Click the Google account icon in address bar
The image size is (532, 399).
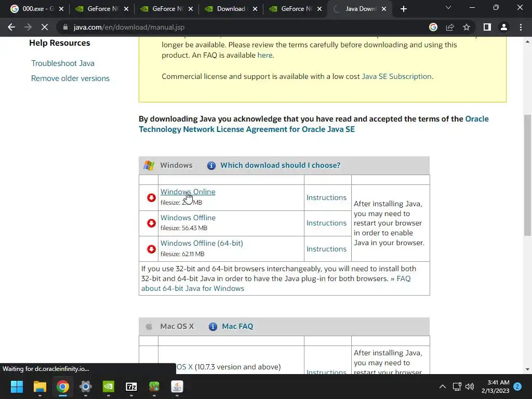[433, 27]
